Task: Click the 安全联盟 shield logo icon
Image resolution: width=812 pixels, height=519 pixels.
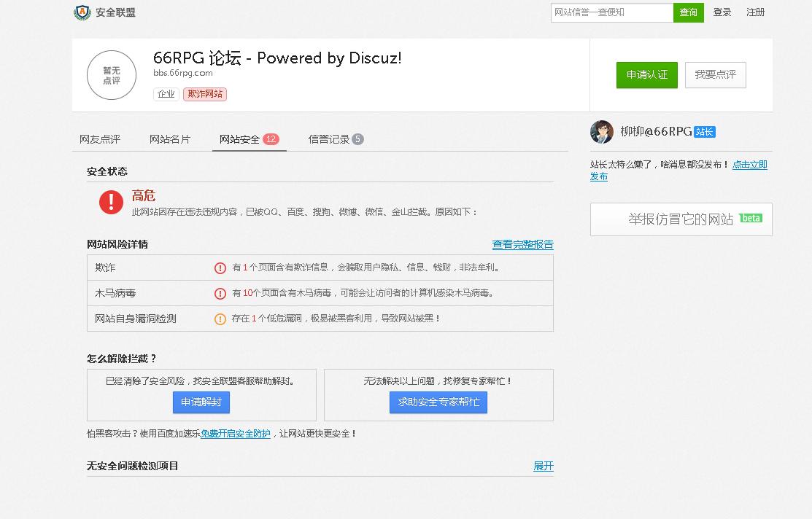Action: 82,12
